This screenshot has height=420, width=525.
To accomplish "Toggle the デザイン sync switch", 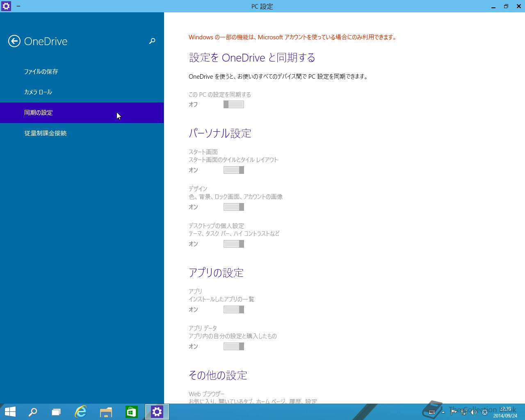I will [x=234, y=207].
